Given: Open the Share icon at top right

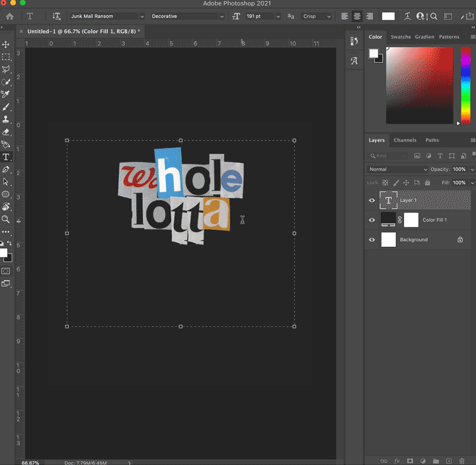Looking at the screenshot, I should pos(469,16).
